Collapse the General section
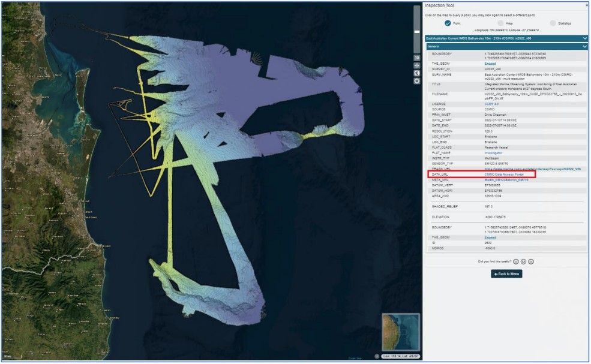Viewport: 591px width, 364px height. point(584,46)
